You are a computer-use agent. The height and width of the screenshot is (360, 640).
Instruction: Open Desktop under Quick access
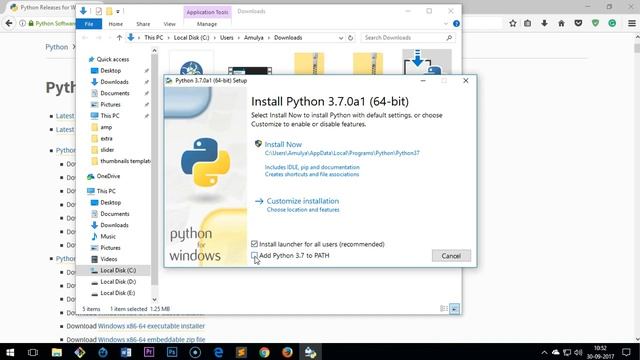111,71
